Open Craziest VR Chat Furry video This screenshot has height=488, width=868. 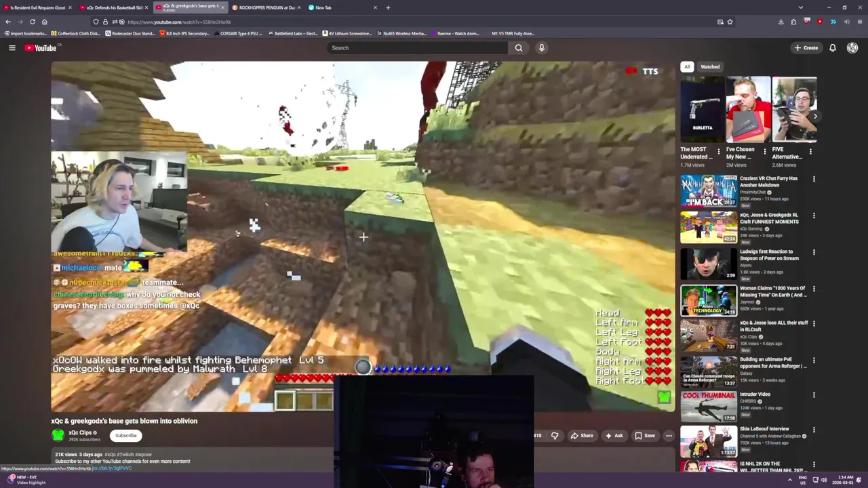coord(709,190)
